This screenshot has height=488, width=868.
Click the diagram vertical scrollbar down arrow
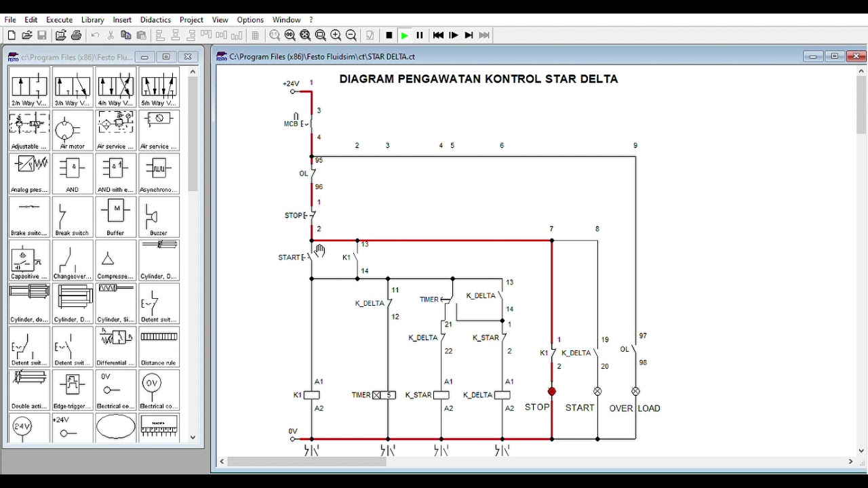tap(861, 450)
